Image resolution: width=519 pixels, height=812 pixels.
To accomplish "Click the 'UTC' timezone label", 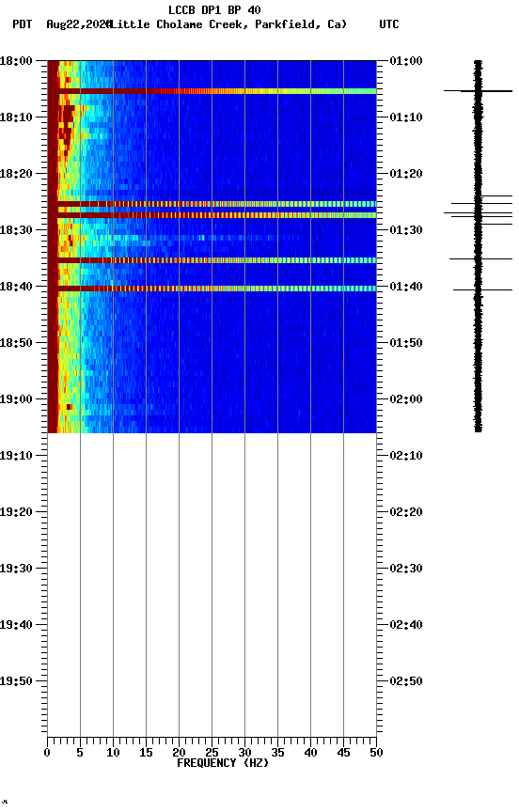I will pyautogui.click(x=389, y=24).
